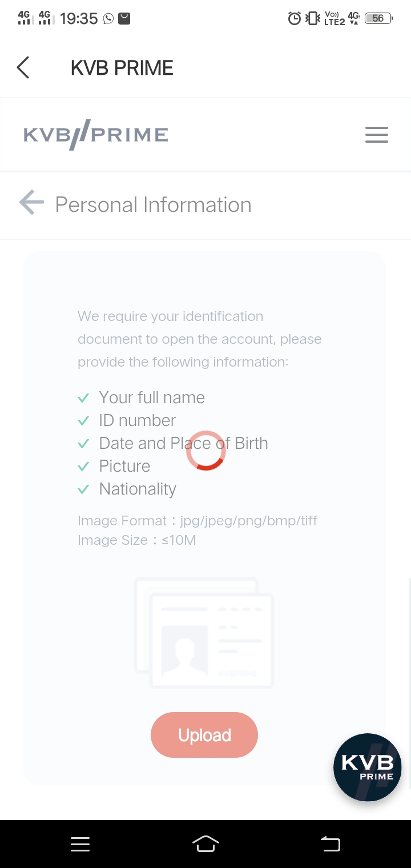
Task: Select the Personal Information heading
Action: 153,204
